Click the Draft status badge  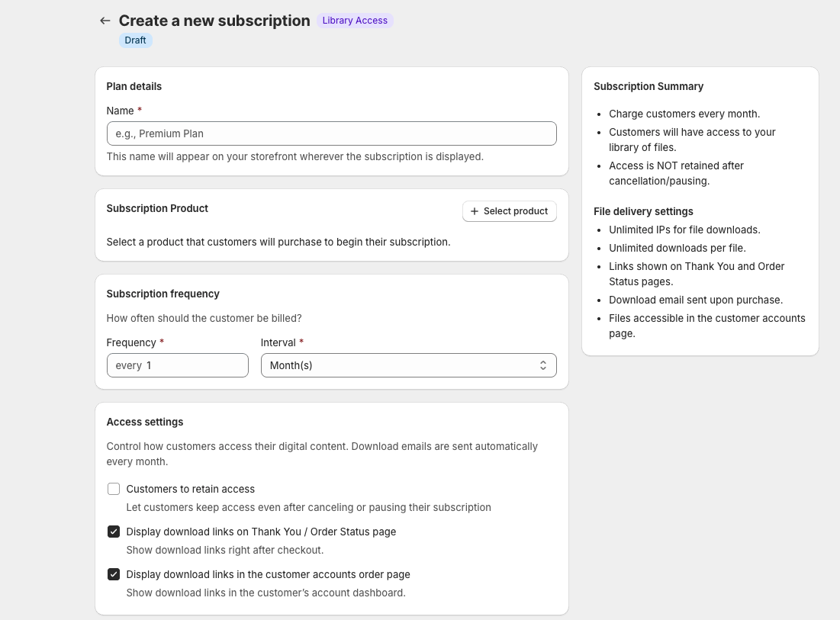135,40
